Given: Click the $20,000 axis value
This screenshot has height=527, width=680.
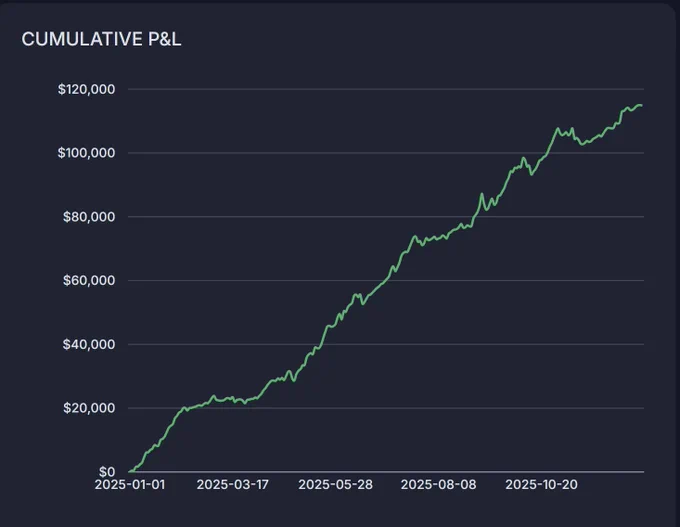Looking at the screenshot, I should click(89, 408).
